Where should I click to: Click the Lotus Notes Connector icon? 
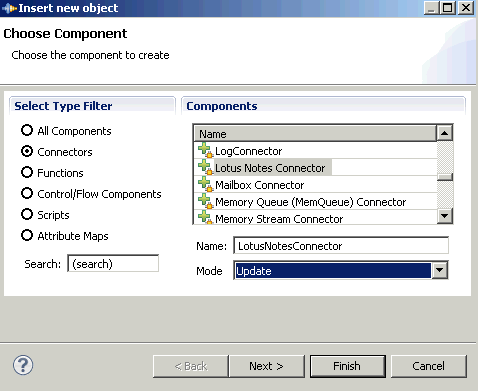point(205,167)
